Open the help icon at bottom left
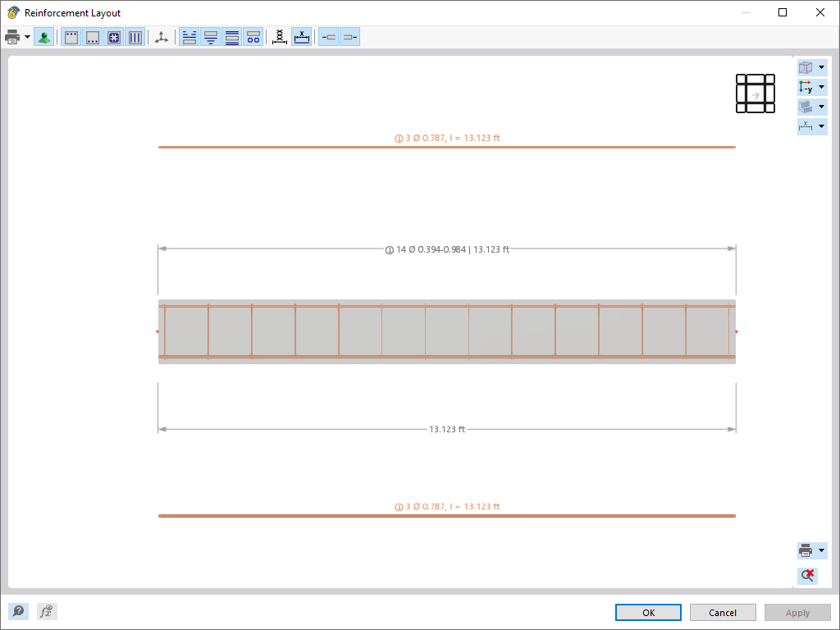840x630 pixels. (x=18, y=611)
